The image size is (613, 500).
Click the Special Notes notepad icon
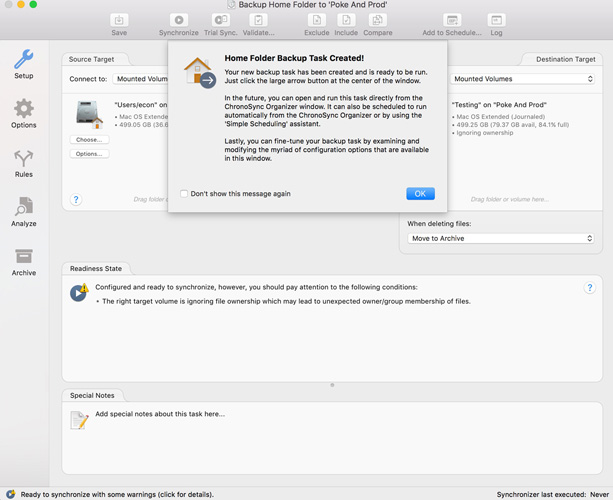point(79,420)
